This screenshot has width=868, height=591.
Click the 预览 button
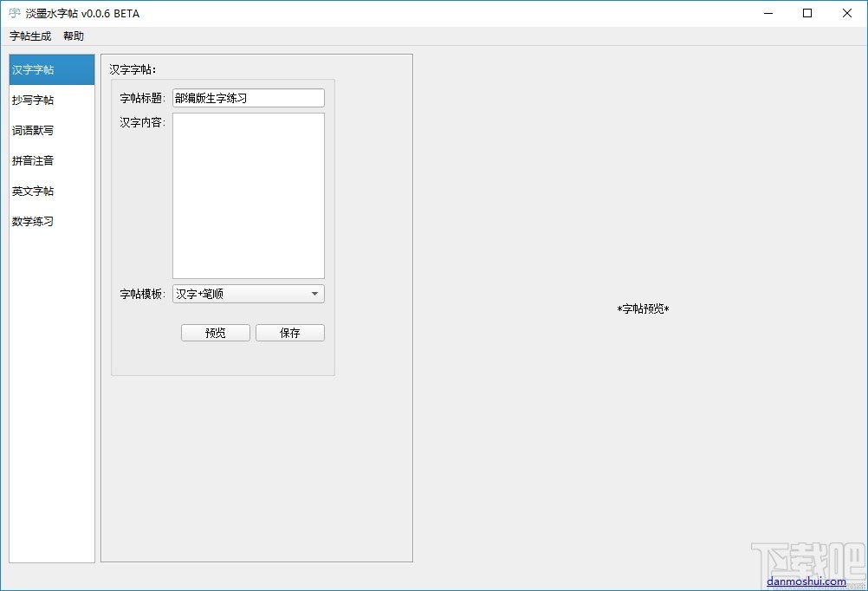click(x=216, y=333)
